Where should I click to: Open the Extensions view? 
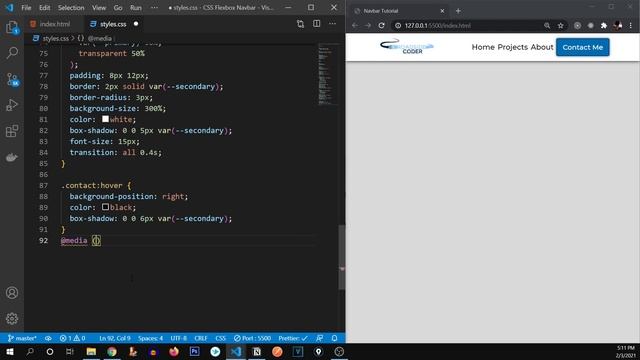pyautogui.click(x=12, y=131)
